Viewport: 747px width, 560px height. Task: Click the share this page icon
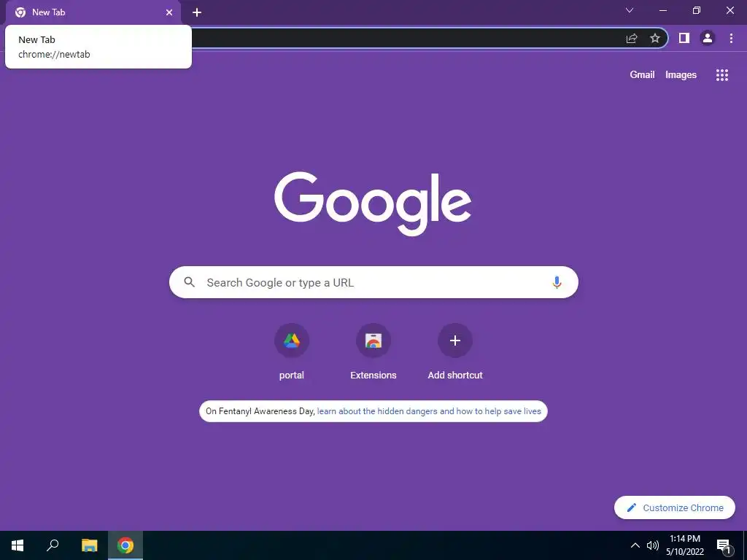(632, 39)
